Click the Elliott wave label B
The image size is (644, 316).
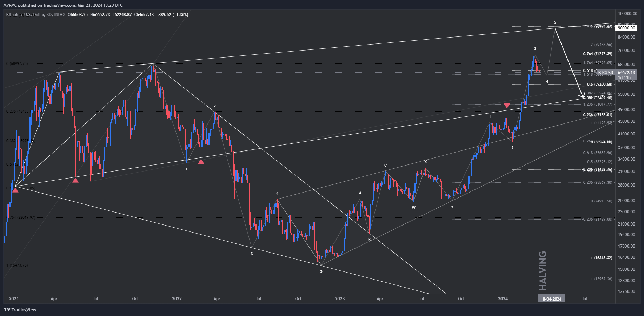369,240
